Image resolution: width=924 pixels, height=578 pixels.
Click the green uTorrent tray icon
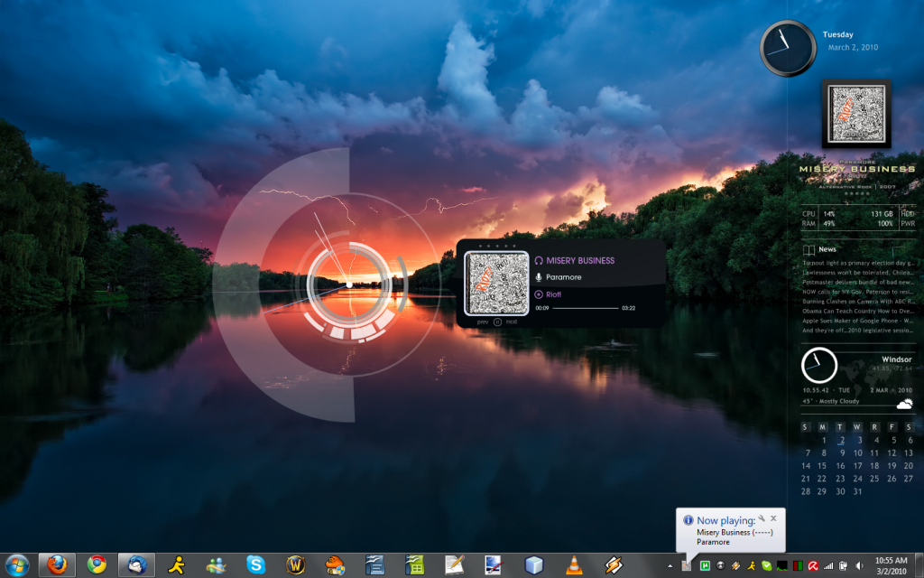[705, 565]
